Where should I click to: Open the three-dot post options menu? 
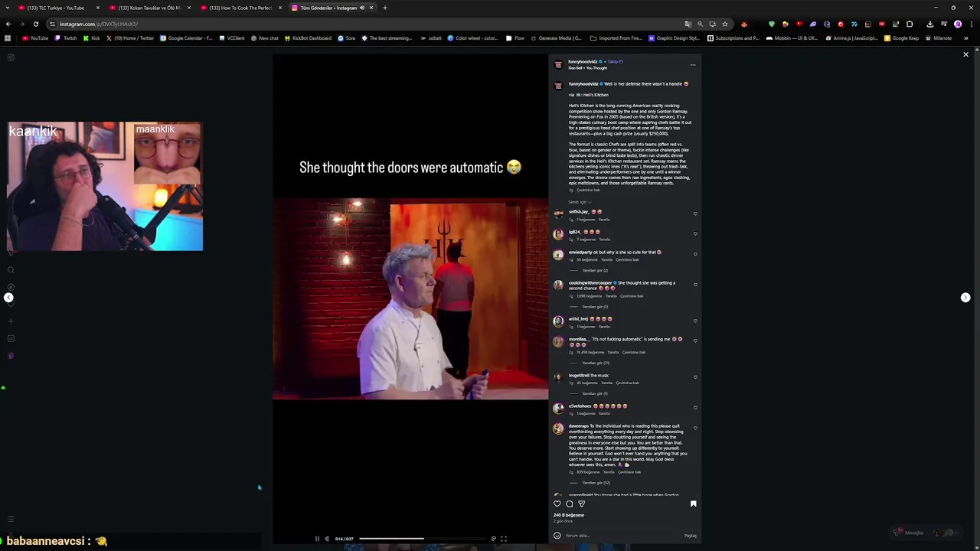693,65
